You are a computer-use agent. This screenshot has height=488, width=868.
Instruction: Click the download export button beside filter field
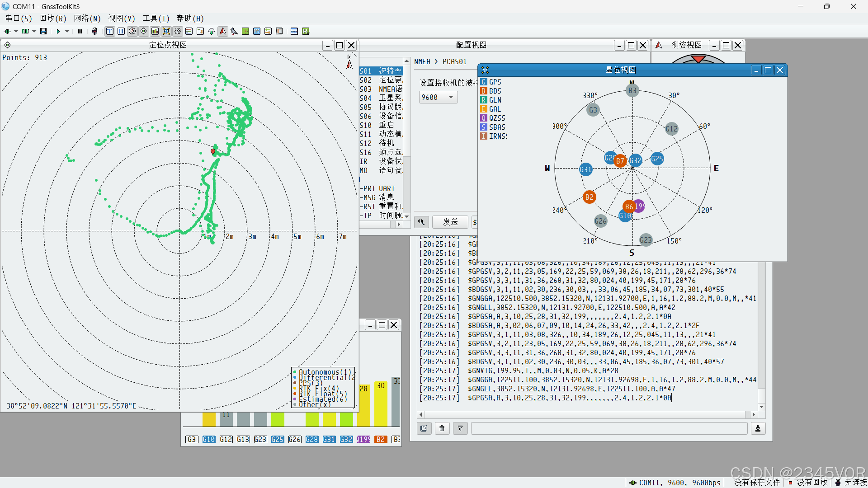[758, 428]
